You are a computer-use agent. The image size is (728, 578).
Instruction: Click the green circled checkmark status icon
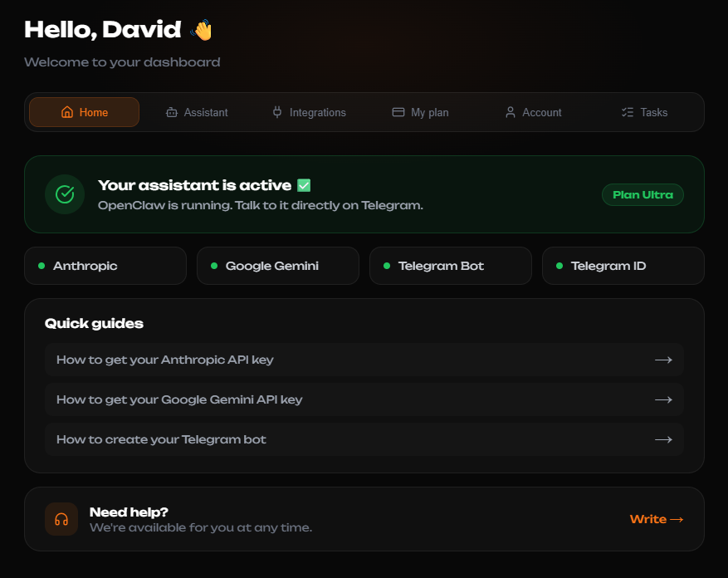[x=65, y=194]
